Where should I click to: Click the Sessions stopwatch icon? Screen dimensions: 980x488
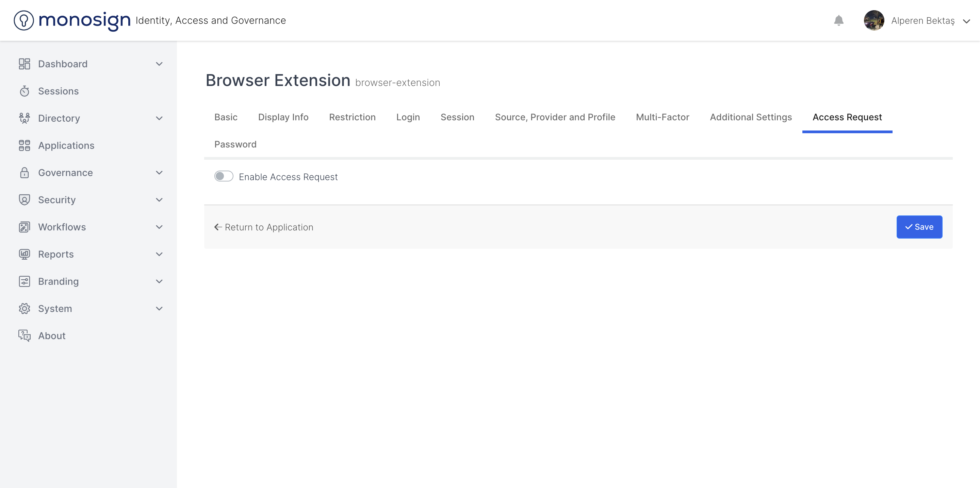coord(24,91)
